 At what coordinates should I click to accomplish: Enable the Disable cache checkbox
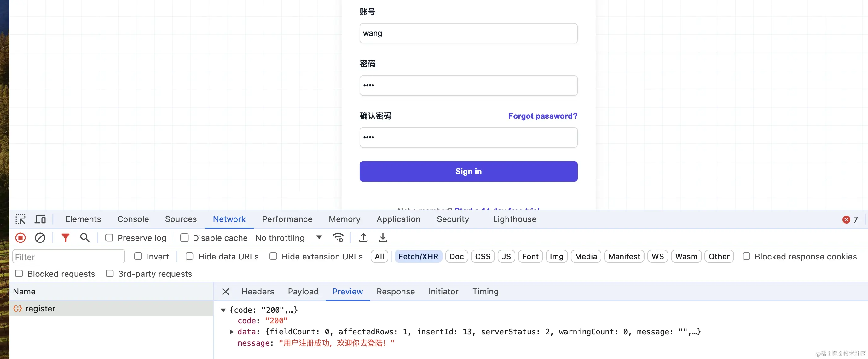coord(184,238)
